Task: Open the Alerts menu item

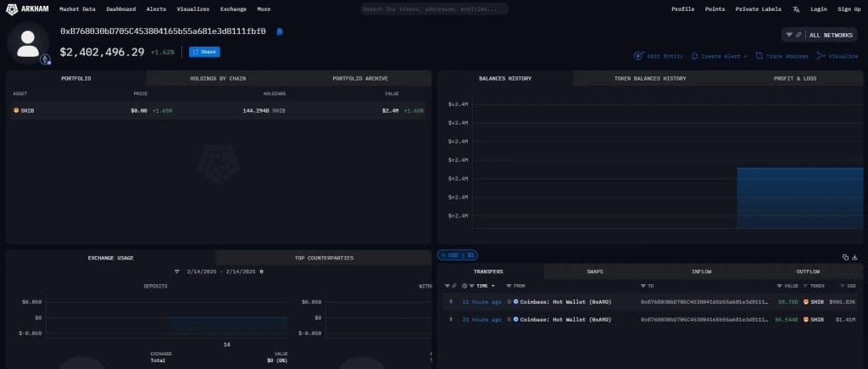Action: 156,9
